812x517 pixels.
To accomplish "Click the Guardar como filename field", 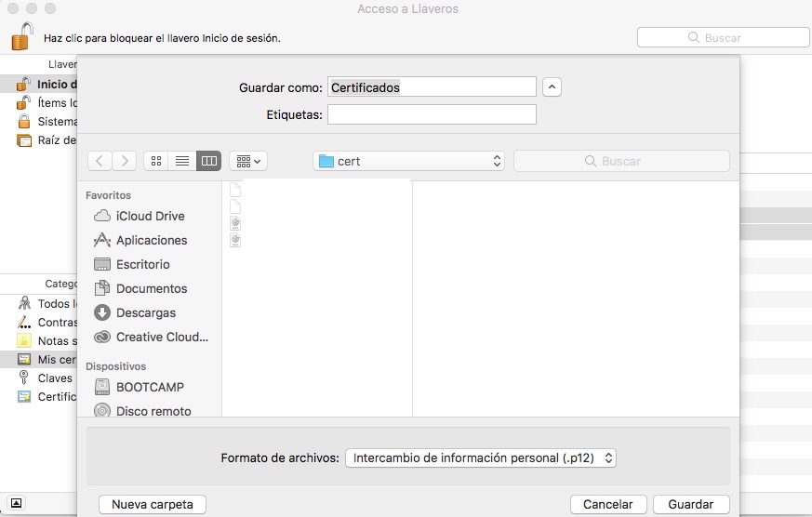I will [x=432, y=86].
